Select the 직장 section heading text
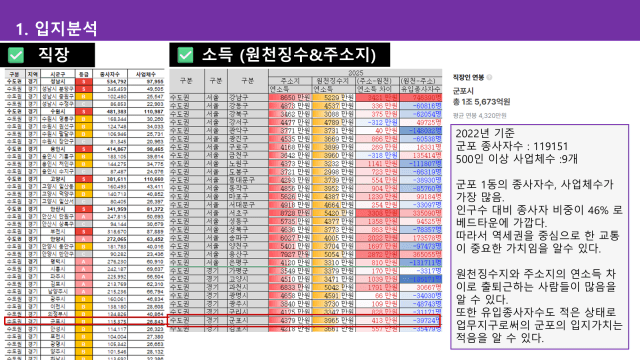 [53, 55]
